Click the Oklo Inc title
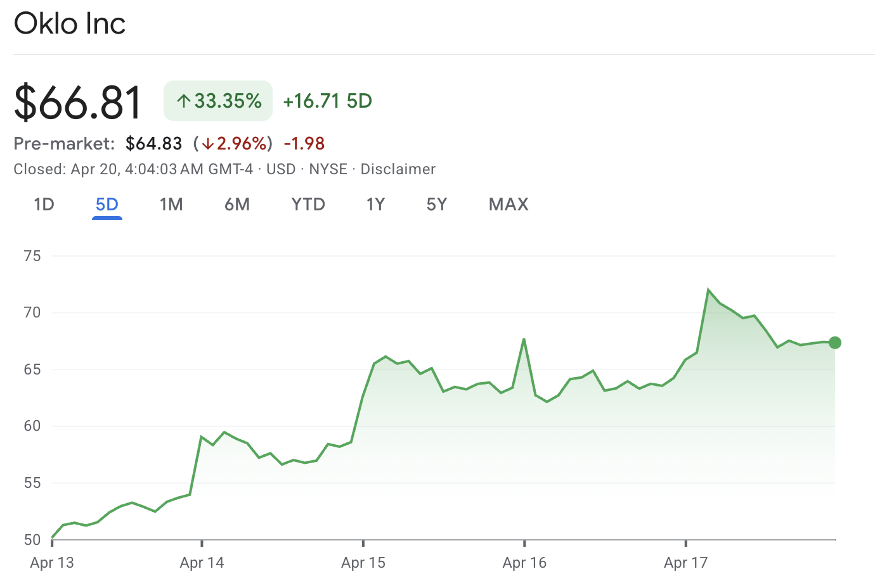The image size is (875, 588). tap(70, 24)
